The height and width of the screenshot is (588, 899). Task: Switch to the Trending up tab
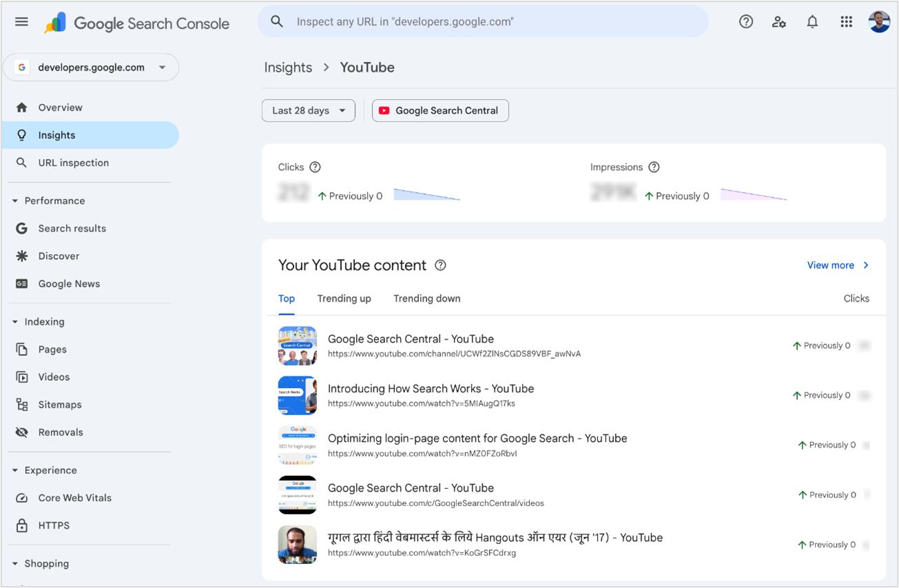click(344, 298)
